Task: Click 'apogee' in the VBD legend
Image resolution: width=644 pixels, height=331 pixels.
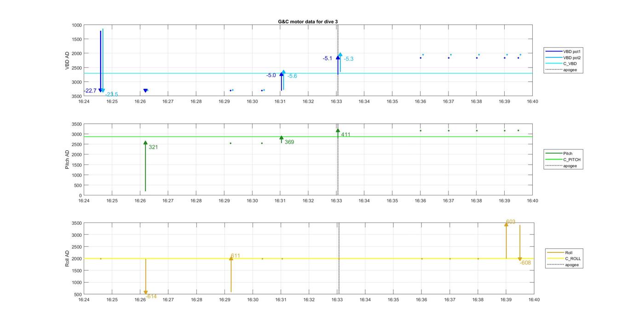Action: (570, 70)
